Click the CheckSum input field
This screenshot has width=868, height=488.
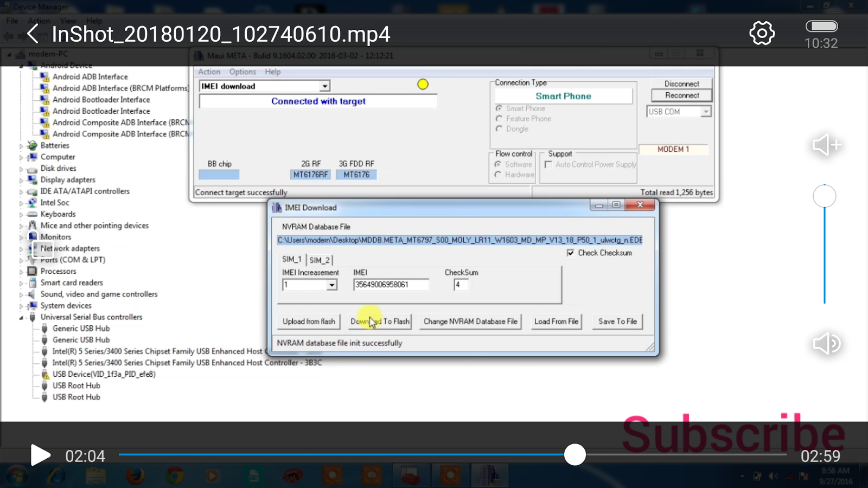pos(461,285)
